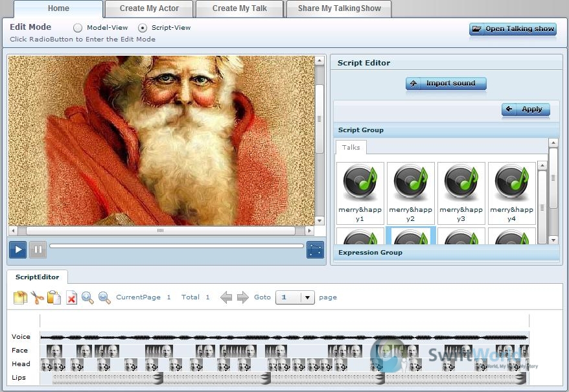The width and height of the screenshot is (569, 392).
Task: Click the image preview horizontal scrollbar
Action: click(x=160, y=231)
